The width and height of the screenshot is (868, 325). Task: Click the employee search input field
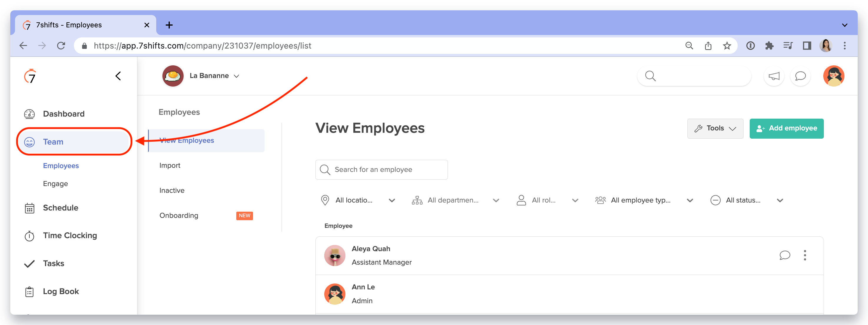[382, 170]
